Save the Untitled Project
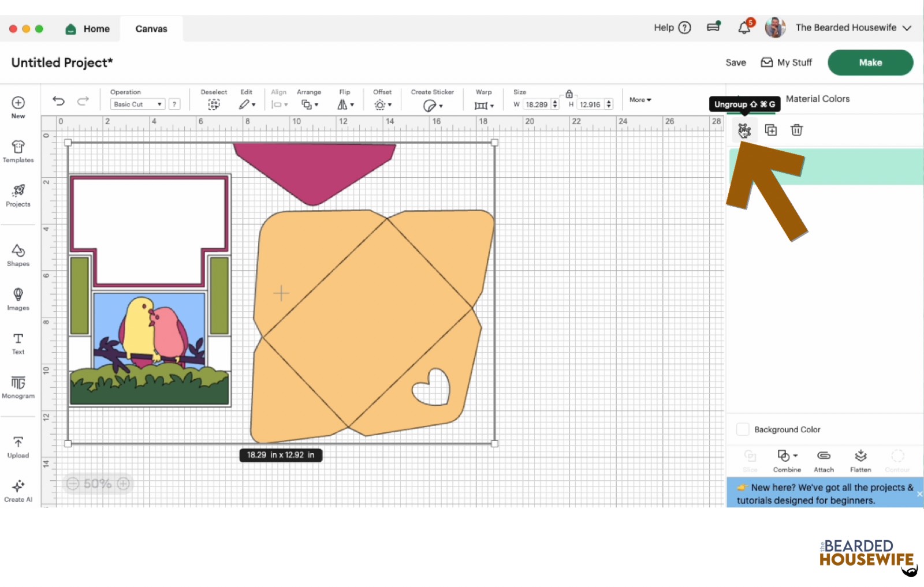This screenshot has height=587, width=924. [x=735, y=62]
